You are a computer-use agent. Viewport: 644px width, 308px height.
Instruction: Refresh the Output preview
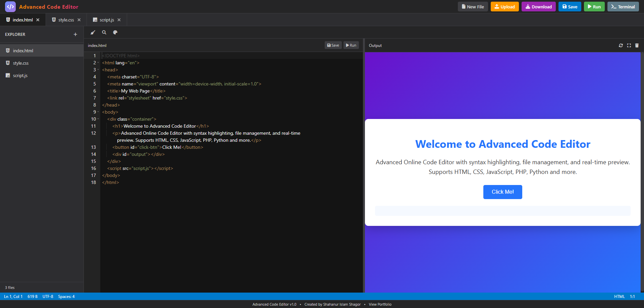coord(621,45)
